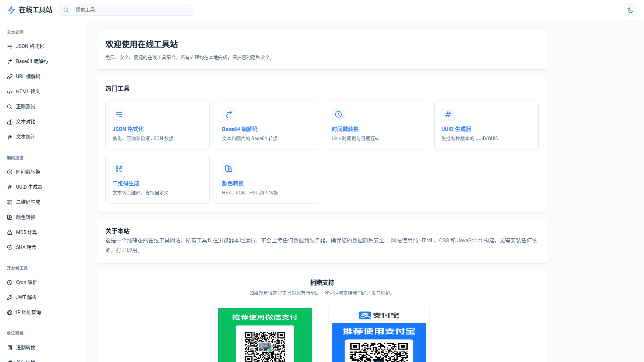
Task: Click the 文本统计 hash icon in sidebar
Action: pos(10,137)
